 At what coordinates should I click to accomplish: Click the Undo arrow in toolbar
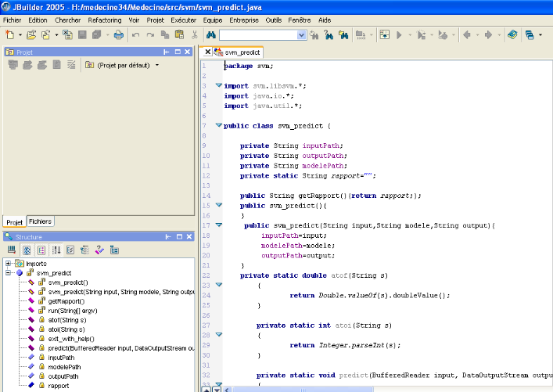[136, 35]
